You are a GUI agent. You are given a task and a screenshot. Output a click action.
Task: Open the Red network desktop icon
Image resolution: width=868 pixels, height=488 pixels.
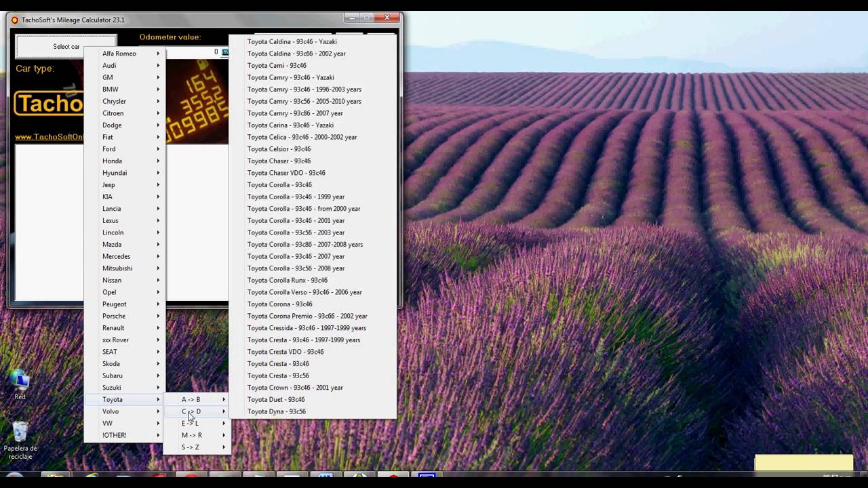coord(20,384)
